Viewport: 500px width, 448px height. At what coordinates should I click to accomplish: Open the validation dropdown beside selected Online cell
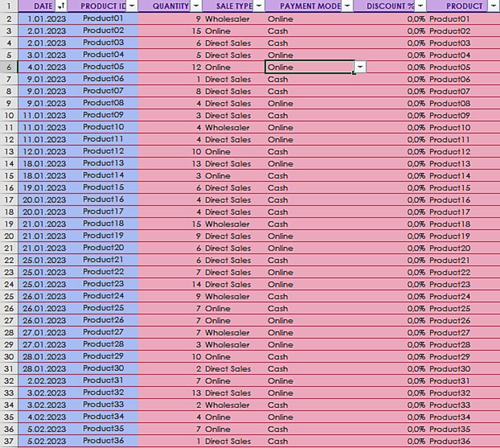[360, 67]
